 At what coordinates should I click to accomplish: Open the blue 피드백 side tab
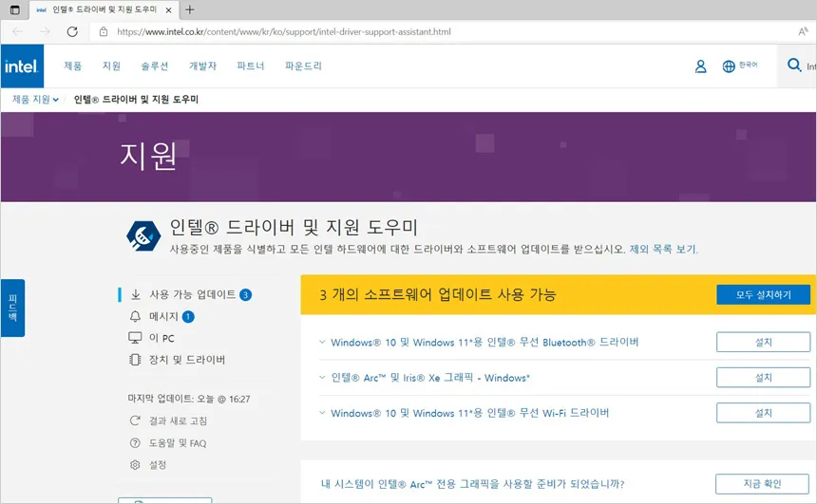13,308
